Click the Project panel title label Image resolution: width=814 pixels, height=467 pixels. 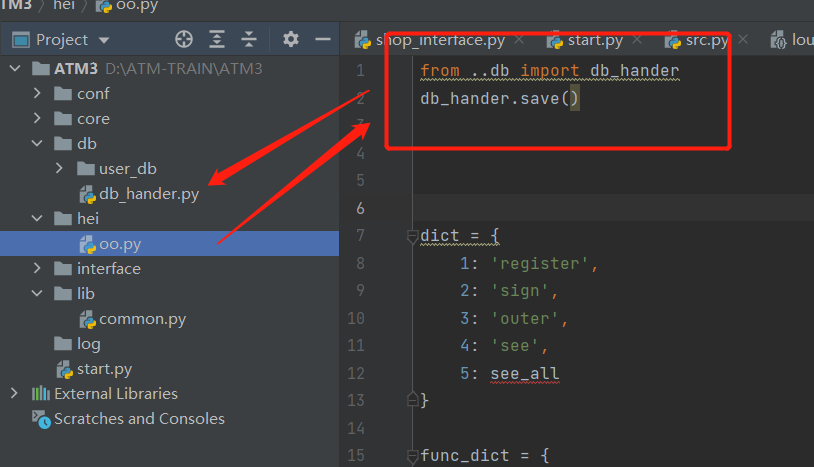(x=62, y=40)
